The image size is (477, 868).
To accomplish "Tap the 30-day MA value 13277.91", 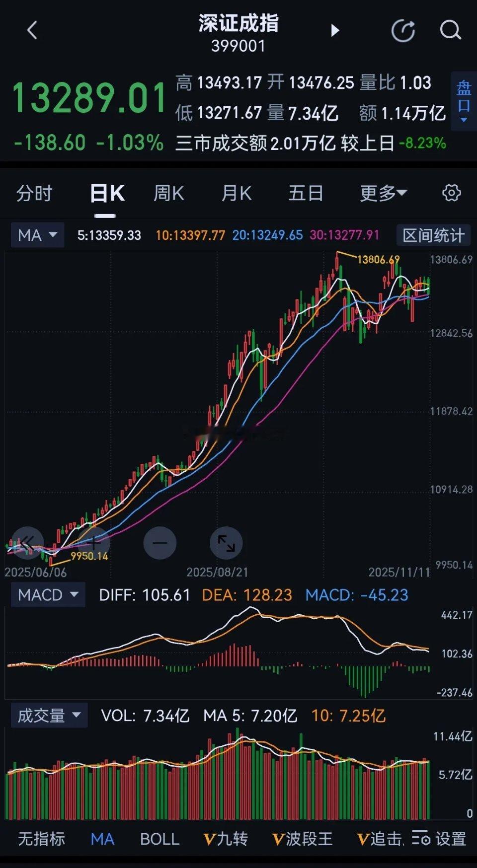I will 344,235.
